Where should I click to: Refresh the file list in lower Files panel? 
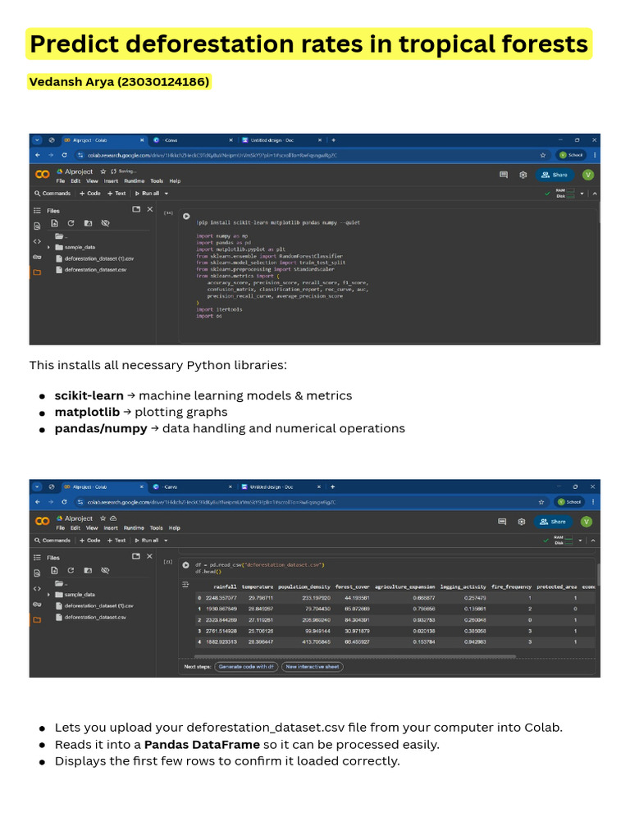click(71, 571)
